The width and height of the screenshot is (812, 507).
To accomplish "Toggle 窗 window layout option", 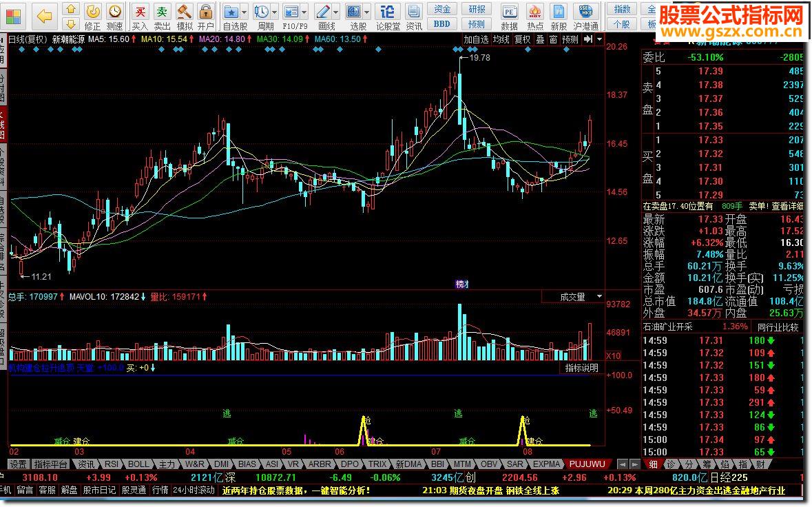I will point(553,39).
